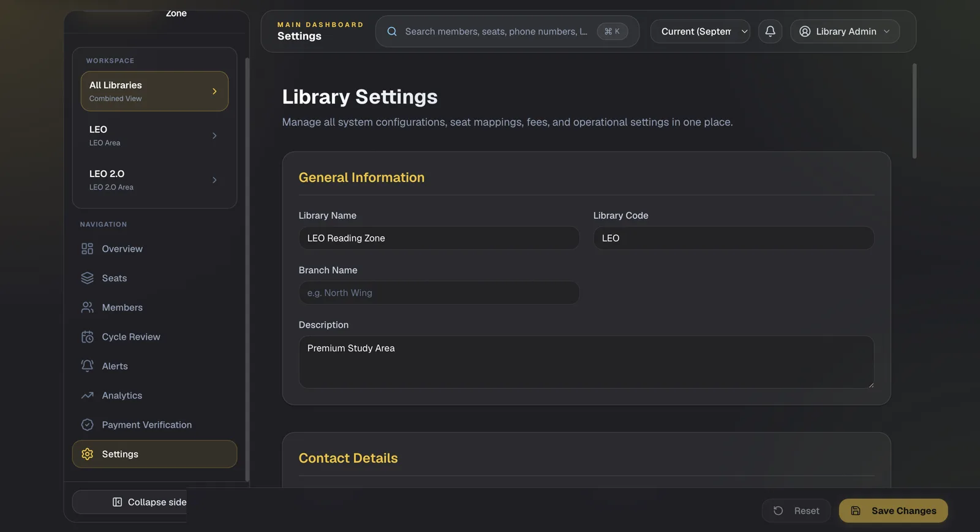
Task: Click the Alerts bell icon in sidebar
Action: tap(88, 366)
